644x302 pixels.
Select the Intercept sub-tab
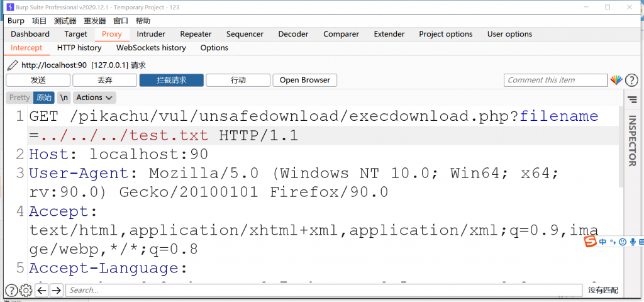26,48
